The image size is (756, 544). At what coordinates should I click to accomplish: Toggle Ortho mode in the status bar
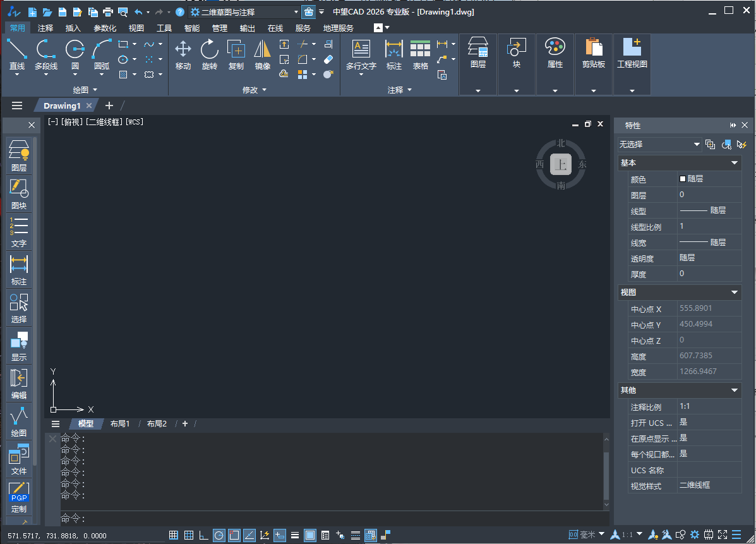(x=203, y=535)
